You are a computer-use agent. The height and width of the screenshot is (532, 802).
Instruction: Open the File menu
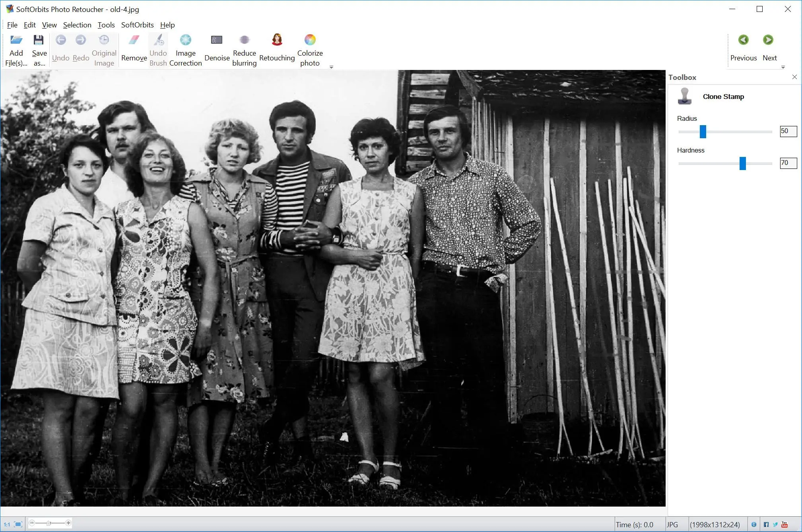(x=11, y=25)
